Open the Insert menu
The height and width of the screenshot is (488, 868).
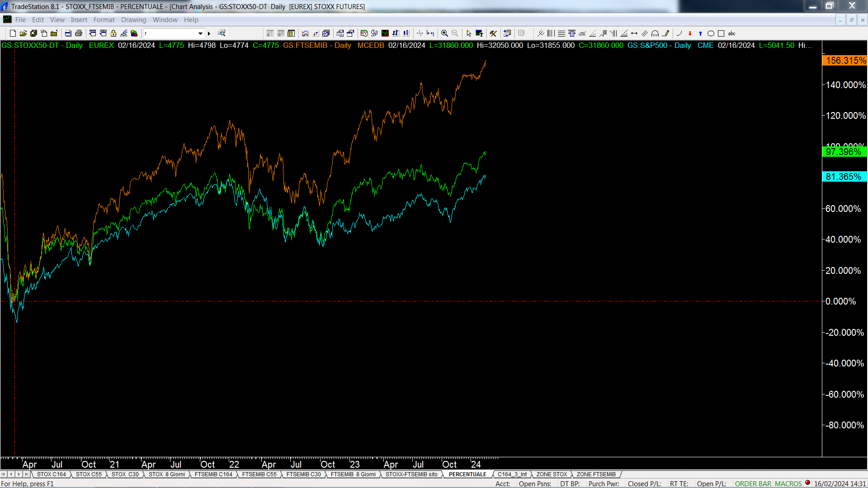pos(79,20)
